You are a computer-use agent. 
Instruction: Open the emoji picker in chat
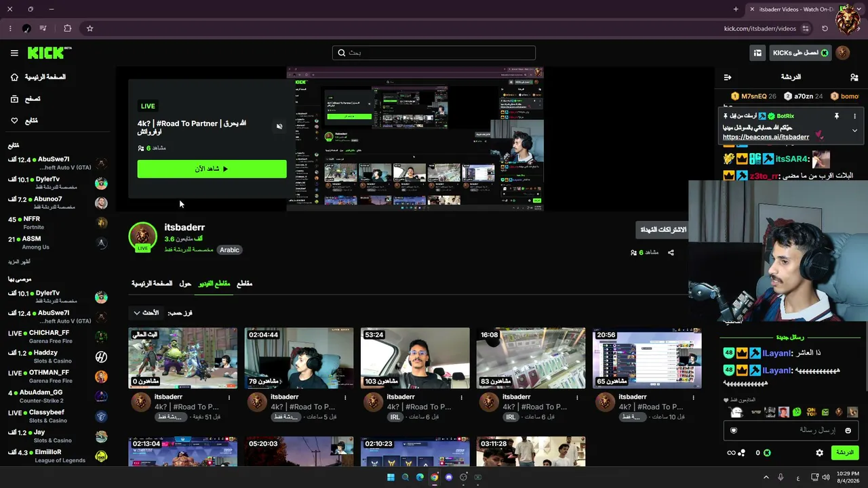[848, 430]
